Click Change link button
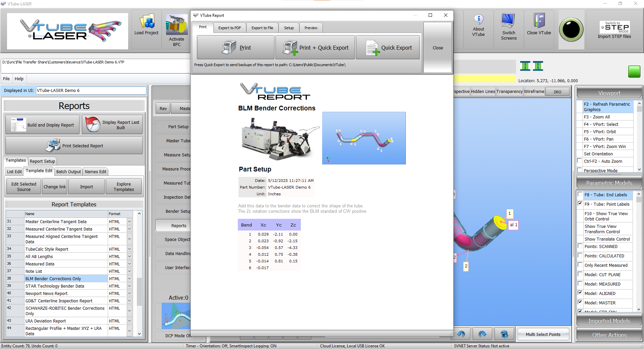644x349 pixels. click(x=55, y=187)
